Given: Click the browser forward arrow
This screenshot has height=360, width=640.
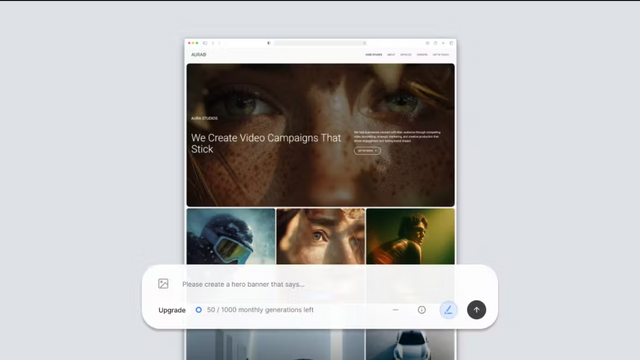Looking at the screenshot, I should (x=219, y=43).
